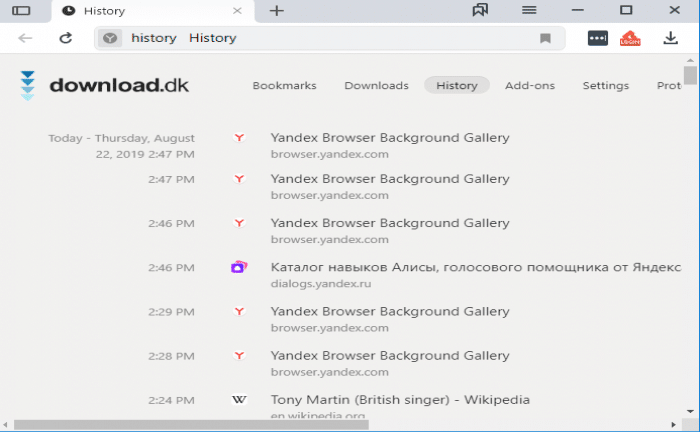Viewport: 700px width, 432px height.
Task: Close the History tab
Action: click(x=237, y=11)
